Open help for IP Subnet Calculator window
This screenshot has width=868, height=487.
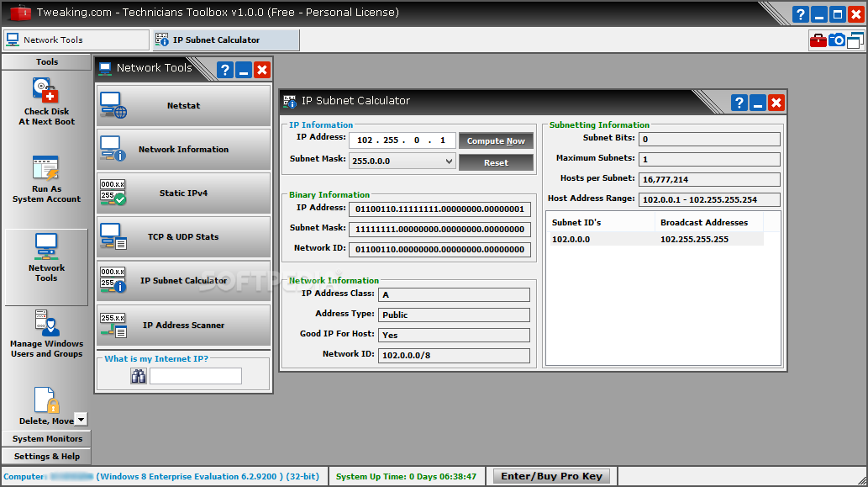(x=739, y=103)
